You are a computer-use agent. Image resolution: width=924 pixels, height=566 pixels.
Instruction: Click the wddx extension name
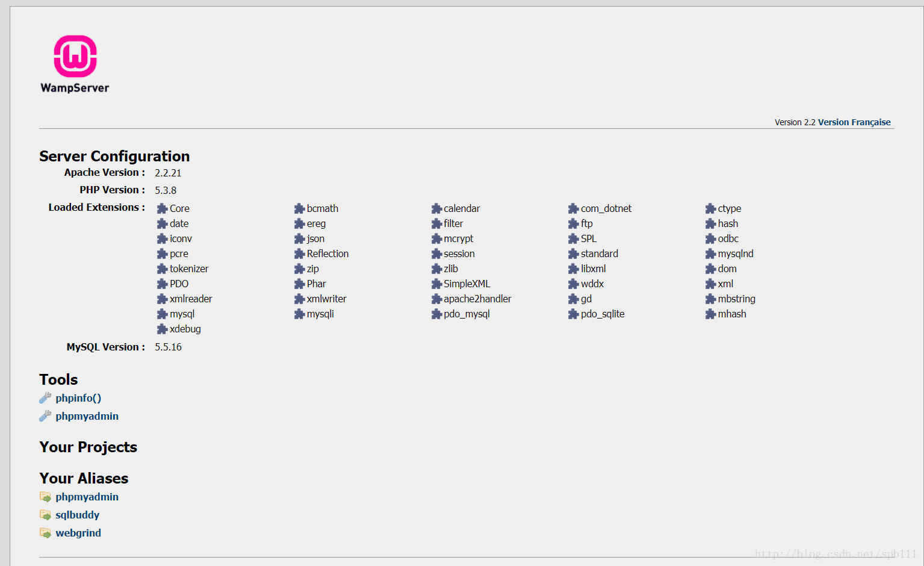(x=592, y=284)
